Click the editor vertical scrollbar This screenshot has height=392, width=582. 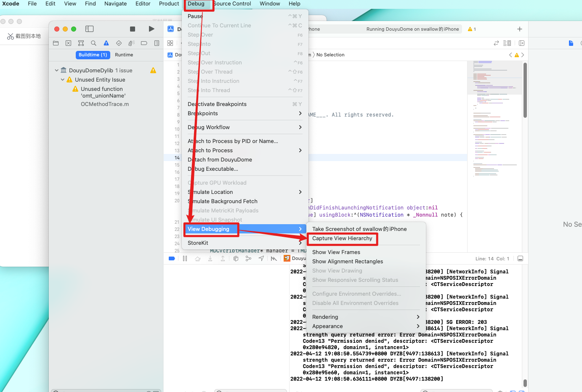click(x=525, y=90)
